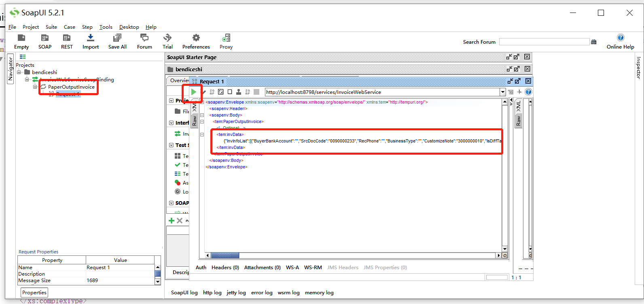Collapse the bendiceshi project node
Image resolution: width=644 pixels, height=304 pixels.
(19, 72)
